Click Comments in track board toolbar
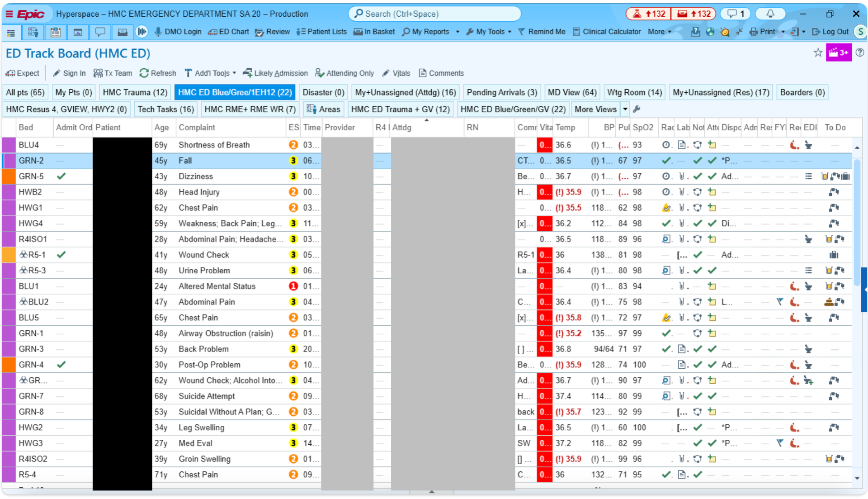 441,73
